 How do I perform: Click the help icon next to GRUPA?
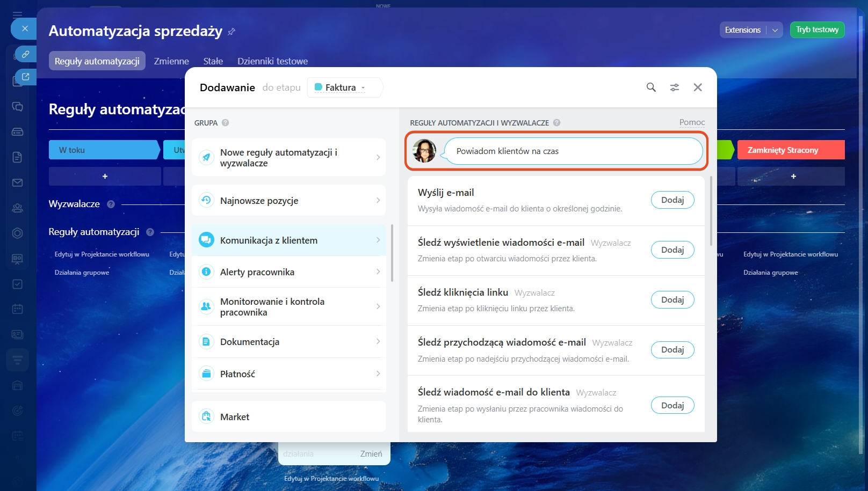(226, 123)
